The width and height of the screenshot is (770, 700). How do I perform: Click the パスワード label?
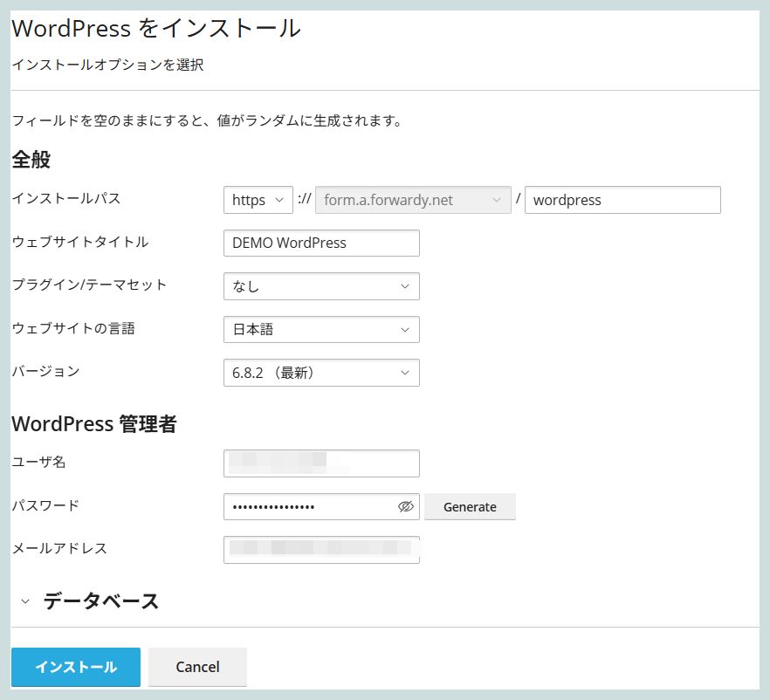pyautogui.click(x=45, y=505)
